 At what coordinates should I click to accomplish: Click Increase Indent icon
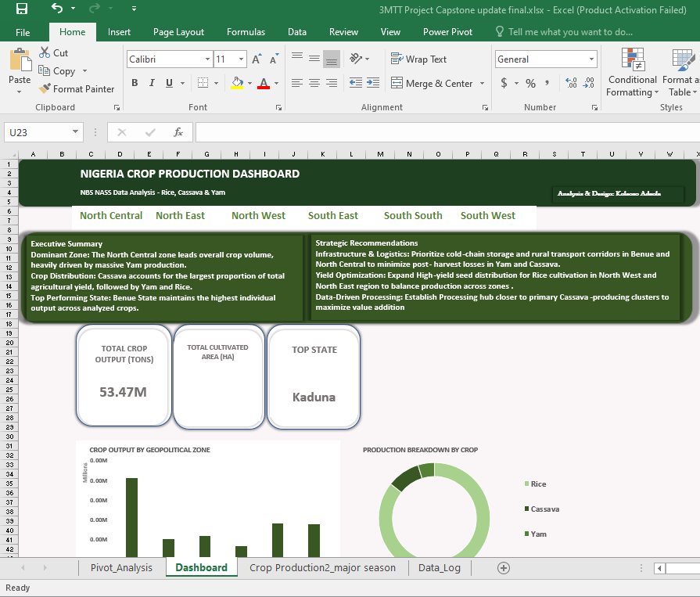tap(373, 83)
